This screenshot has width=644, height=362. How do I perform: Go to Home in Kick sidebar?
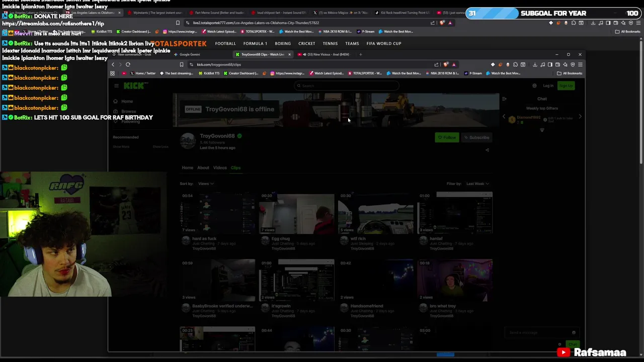tap(123, 102)
